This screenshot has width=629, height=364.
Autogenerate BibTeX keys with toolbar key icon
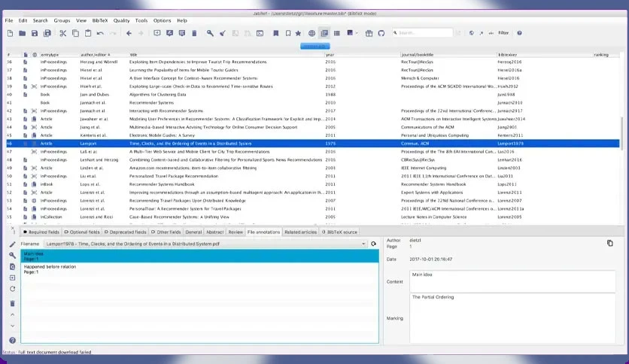[x=210, y=33]
